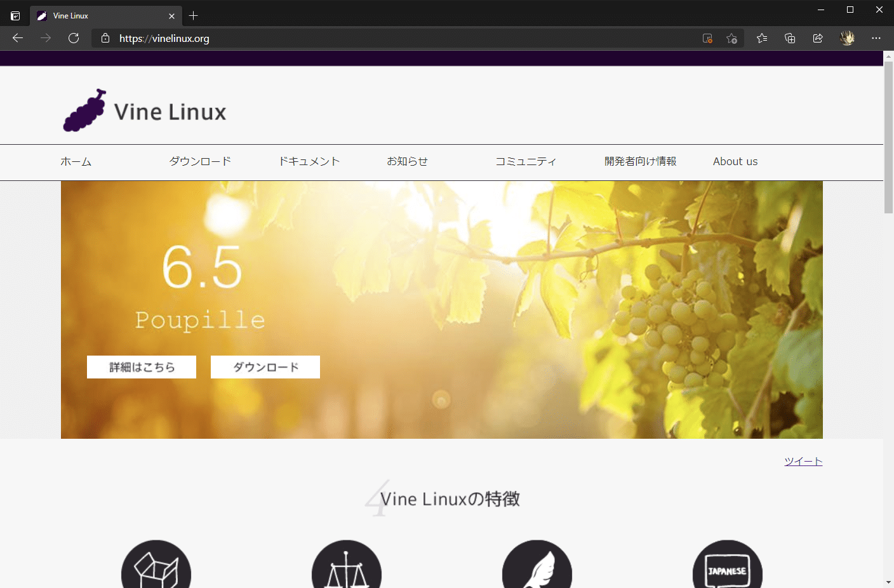Open the ホーム menu item
Viewport: 894px width, 588px height.
[76, 162]
